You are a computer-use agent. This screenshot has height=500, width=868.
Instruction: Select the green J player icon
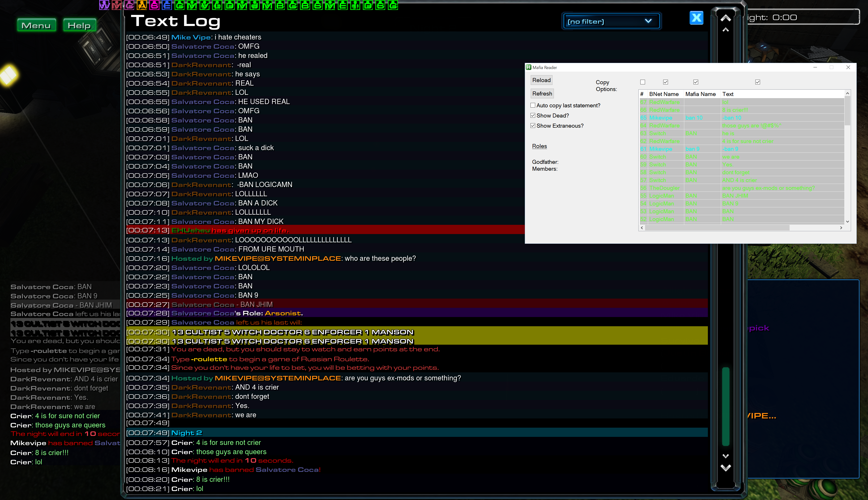point(255,5)
